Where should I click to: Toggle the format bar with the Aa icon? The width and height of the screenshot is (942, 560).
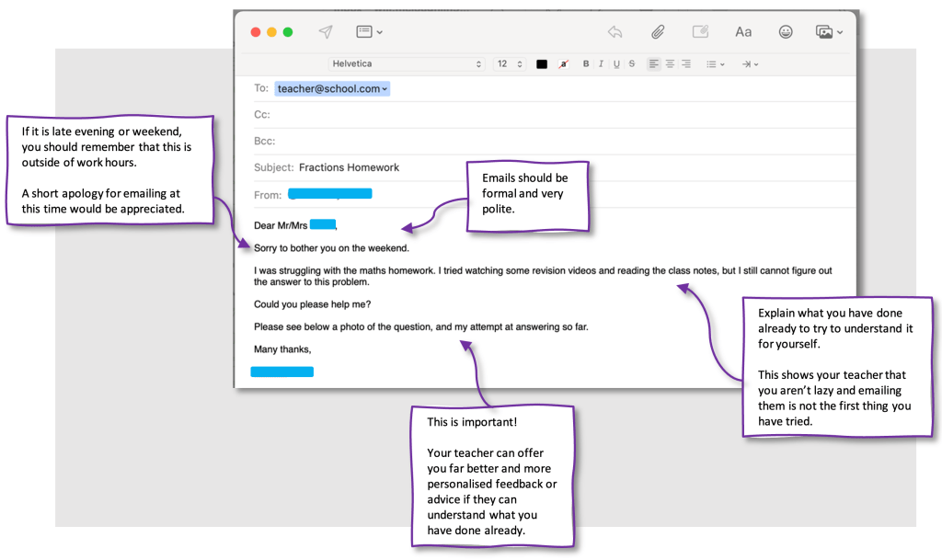tap(743, 32)
